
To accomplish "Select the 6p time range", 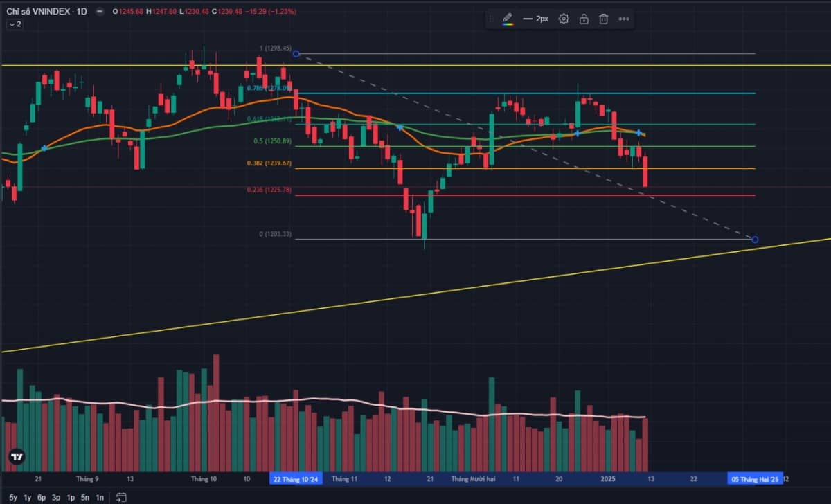I will pos(42,497).
